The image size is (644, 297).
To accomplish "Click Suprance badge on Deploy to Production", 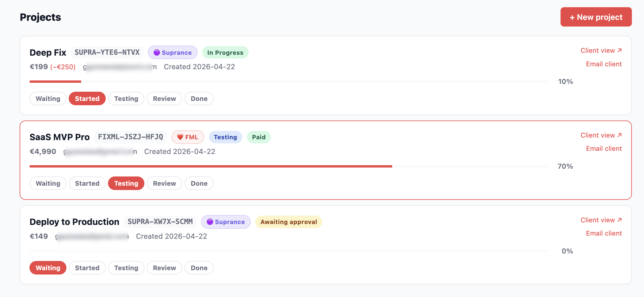I will (x=226, y=222).
